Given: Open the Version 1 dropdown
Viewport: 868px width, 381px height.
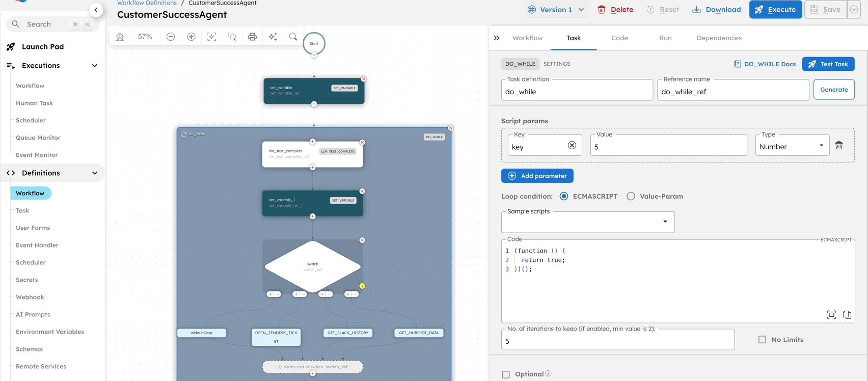Looking at the screenshot, I should [556, 10].
